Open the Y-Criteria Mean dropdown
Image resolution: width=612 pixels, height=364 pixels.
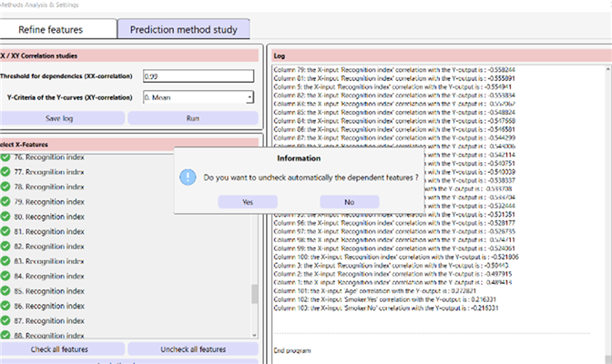coord(199,97)
